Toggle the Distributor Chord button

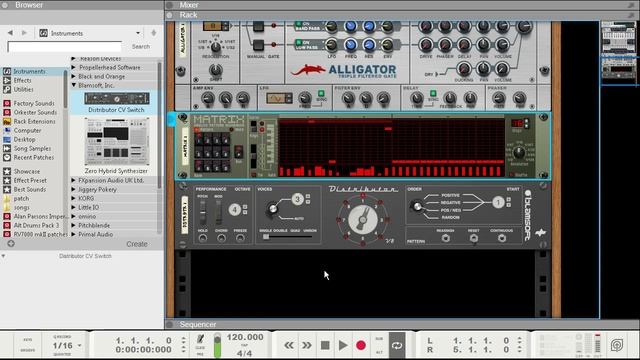[x=221, y=238]
